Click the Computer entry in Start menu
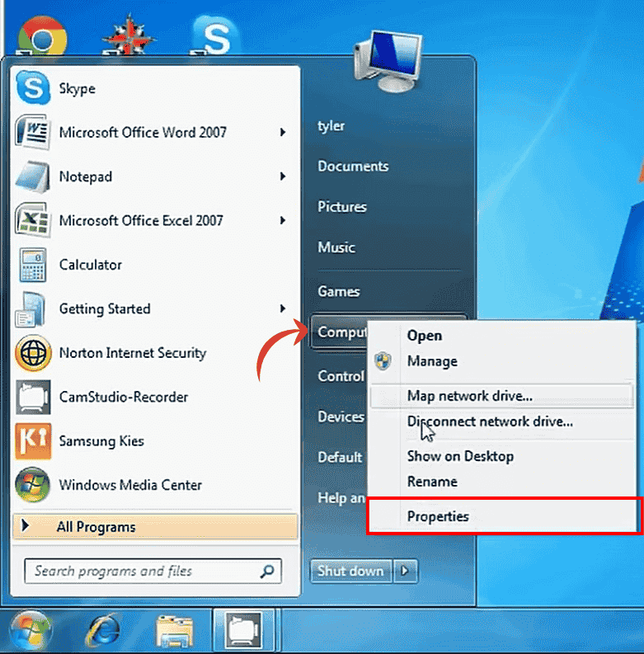Image resolution: width=644 pixels, height=654 pixels. pyautogui.click(x=339, y=332)
